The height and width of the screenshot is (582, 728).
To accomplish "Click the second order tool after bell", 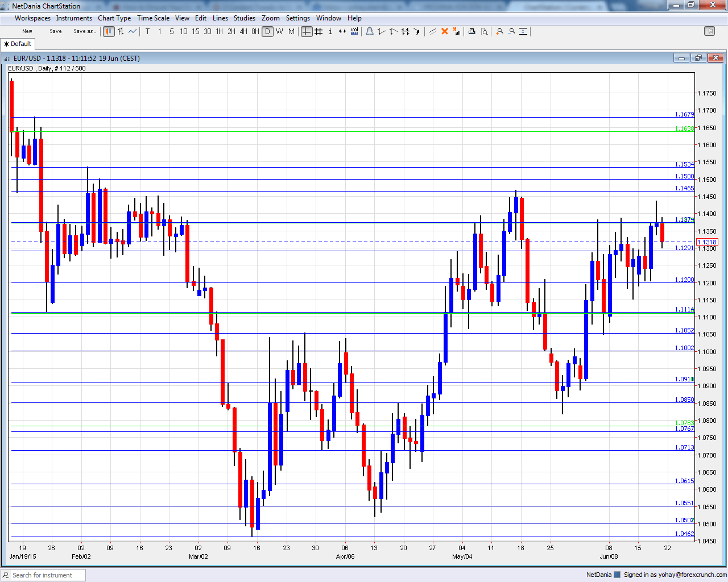I will [394, 31].
